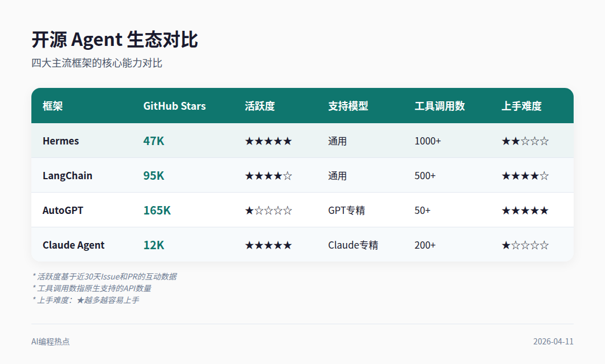
Task: Click the 200+ tool count
Action: point(425,245)
